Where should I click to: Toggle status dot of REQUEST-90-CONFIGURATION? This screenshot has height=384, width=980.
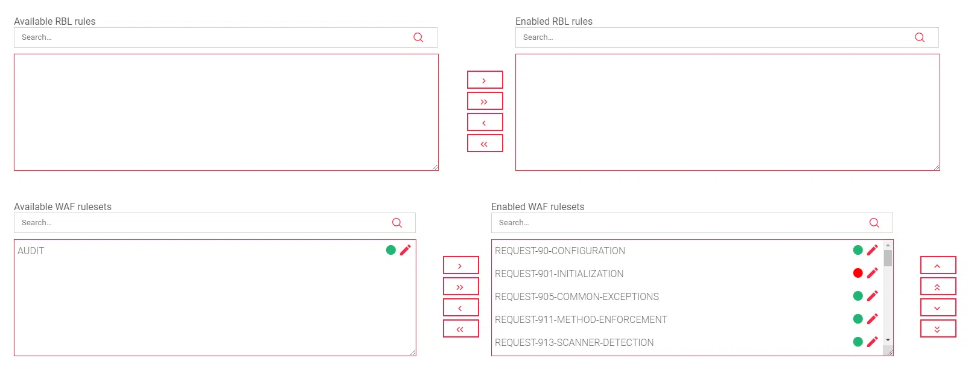click(857, 250)
